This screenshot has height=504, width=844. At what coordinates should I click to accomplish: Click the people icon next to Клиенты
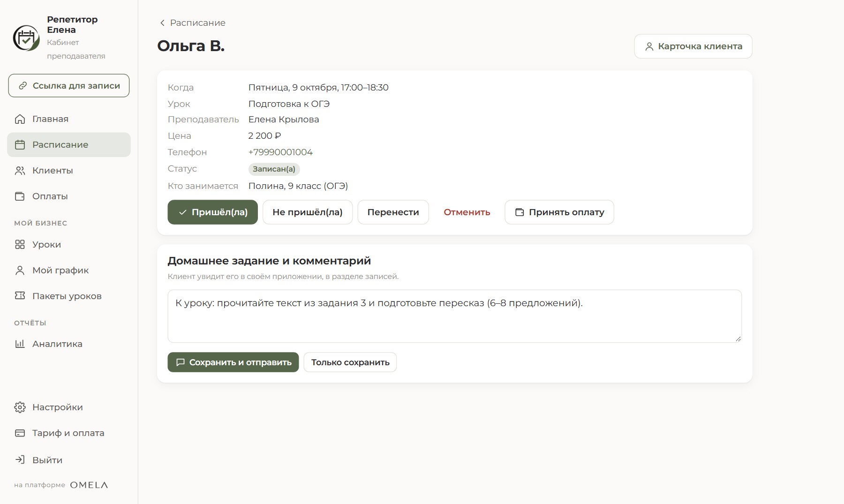pyautogui.click(x=20, y=171)
